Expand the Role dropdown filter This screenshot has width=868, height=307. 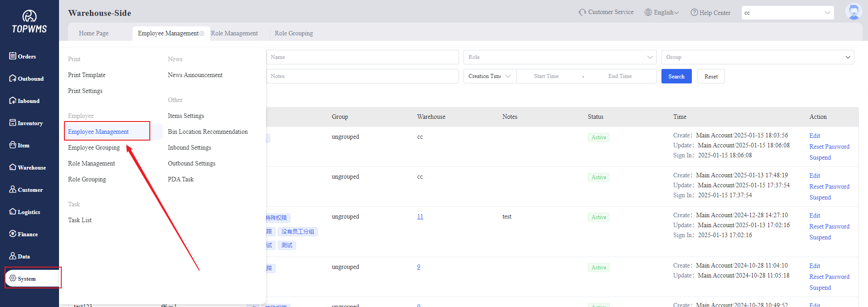click(x=559, y=57)
